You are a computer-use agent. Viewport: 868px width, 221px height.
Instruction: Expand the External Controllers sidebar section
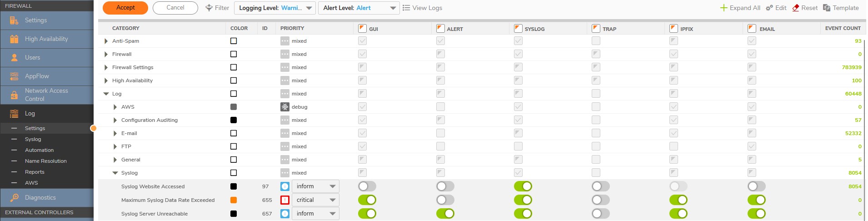point(47,212)
